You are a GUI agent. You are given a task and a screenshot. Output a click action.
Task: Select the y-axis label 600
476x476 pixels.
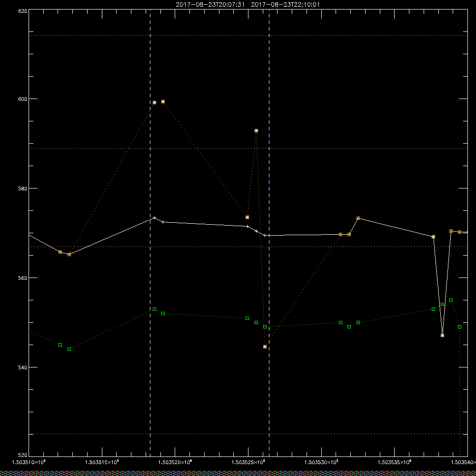[x=22, y=99]
